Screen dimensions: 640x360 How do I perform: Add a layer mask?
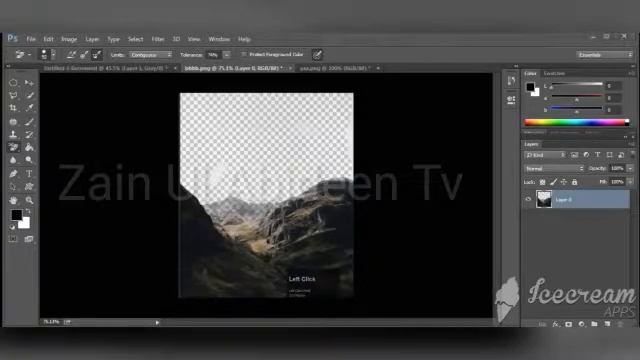tap(569, 324)
